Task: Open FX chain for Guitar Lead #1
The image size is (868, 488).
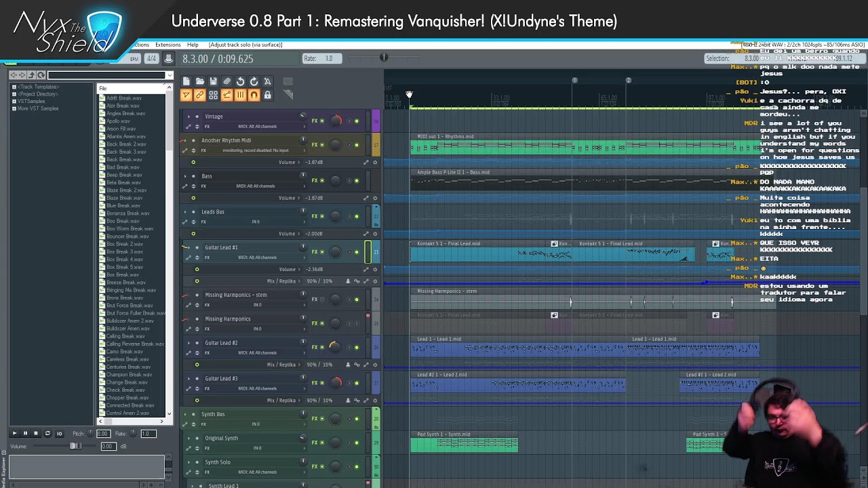Action: tap(315, 252)
